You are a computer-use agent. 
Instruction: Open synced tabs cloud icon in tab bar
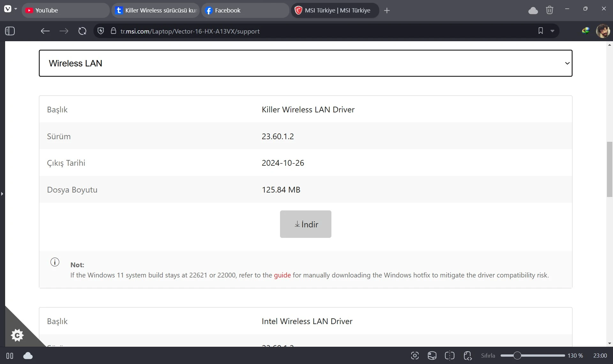533,11
